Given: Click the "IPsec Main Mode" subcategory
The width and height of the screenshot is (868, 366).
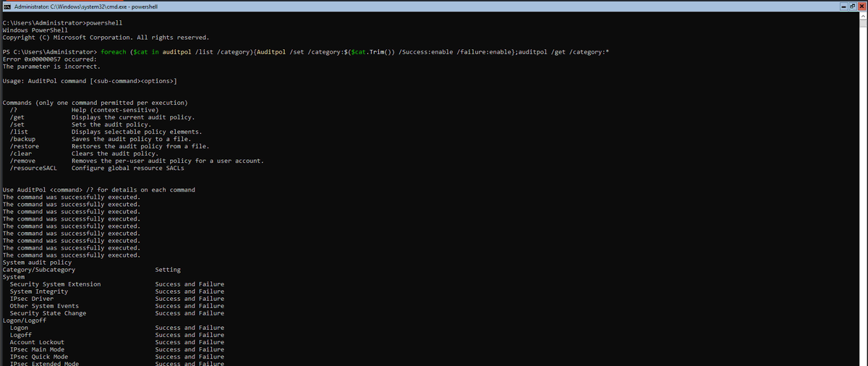Looking at the screenshot, I should (38, 349).
